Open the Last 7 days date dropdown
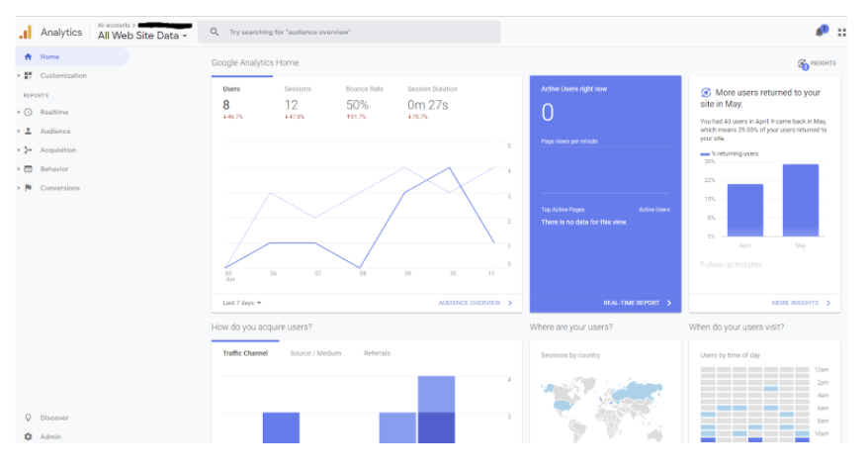The height and width of the screenshot is (470, 868). coord(242,303)
